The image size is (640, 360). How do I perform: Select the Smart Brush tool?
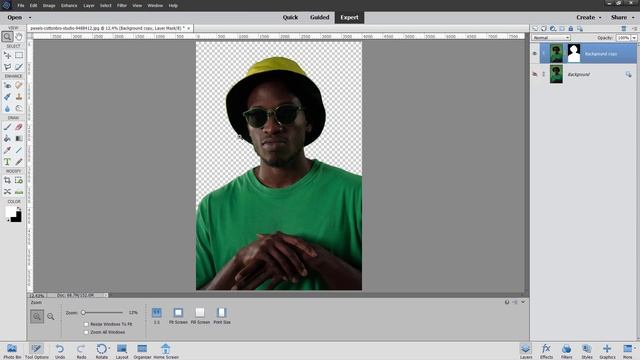coord(7,97)
